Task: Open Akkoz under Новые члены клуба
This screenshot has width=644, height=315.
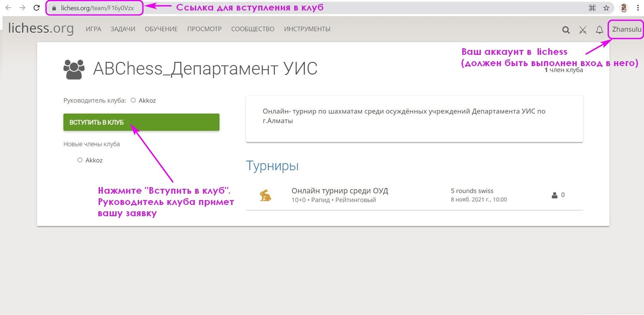Action: pos(90,160)
